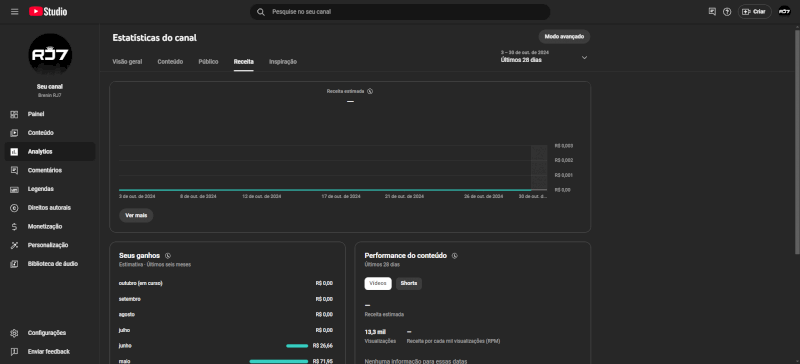This screenshot has height=364, width=800.
Task: Click clock icon beside Performance do conteúdo
Action: pyautogui.click(x=455, y=256)
